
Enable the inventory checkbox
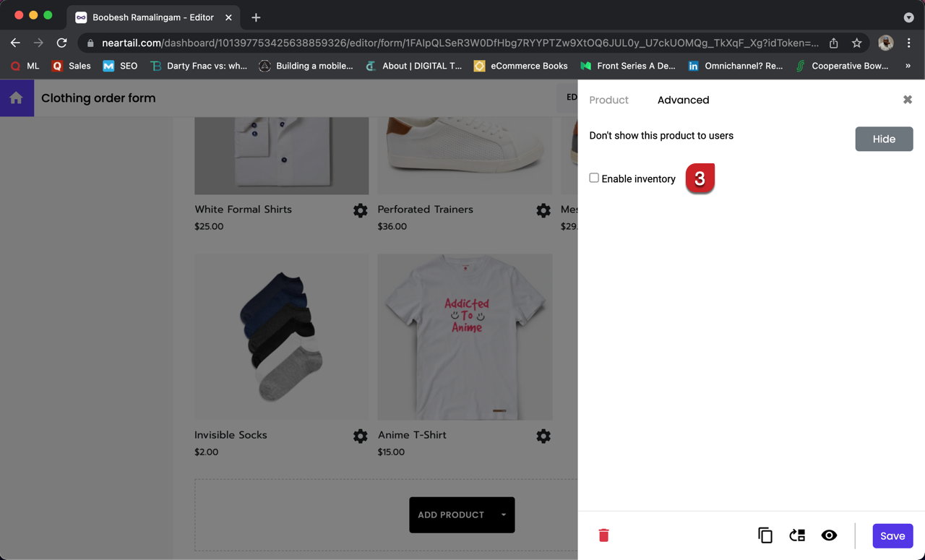(593, 177)
